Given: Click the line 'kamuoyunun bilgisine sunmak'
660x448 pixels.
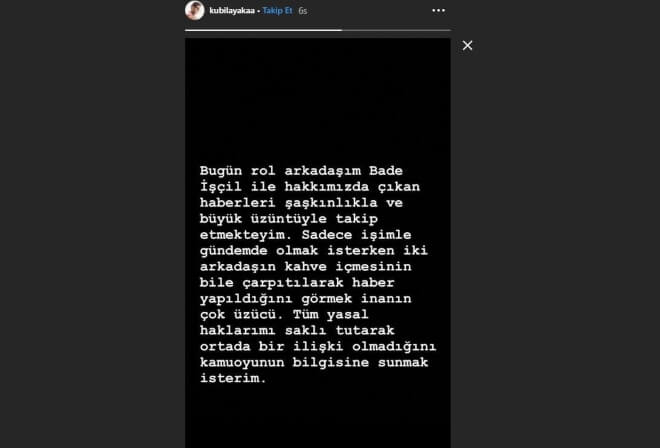Looking at the screenshot, I should [x=314, y=363].
